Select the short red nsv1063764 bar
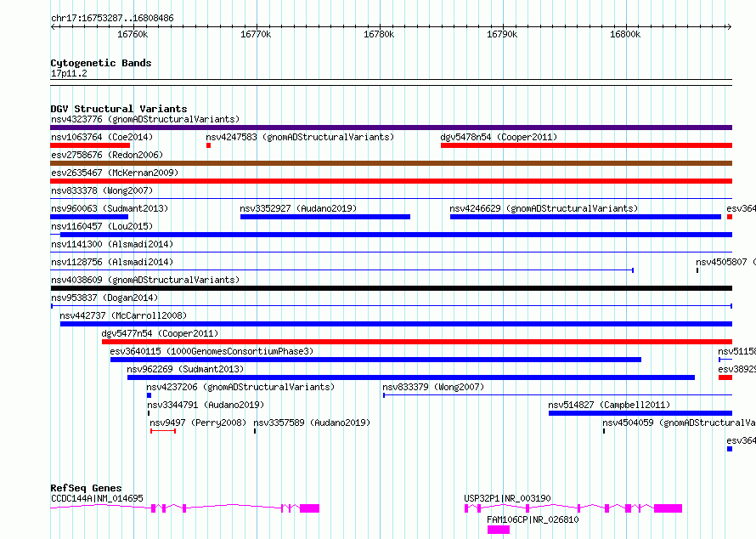 (x=90, y=145)
